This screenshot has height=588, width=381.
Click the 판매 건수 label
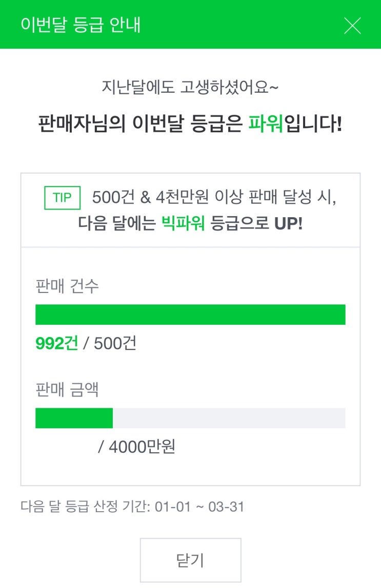[67, 286]
